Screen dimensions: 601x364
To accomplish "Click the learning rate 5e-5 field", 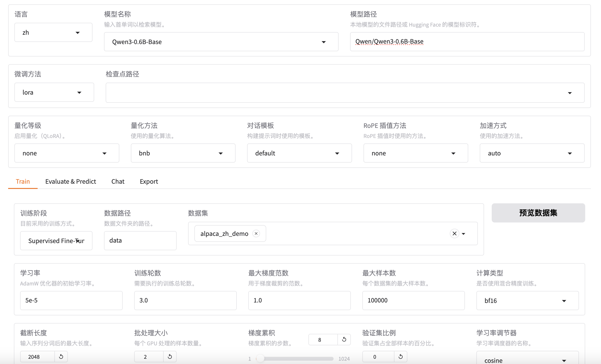I will [71, 300].
